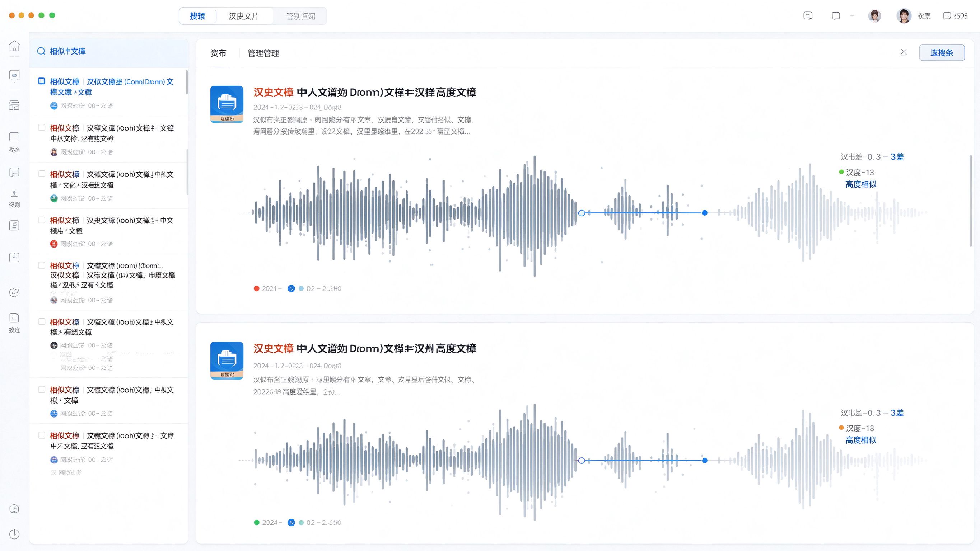The width and height of the screenshot is (980, 551).
Task: Click blue round icon beside 2021– legend
Action: click(291, 289)
